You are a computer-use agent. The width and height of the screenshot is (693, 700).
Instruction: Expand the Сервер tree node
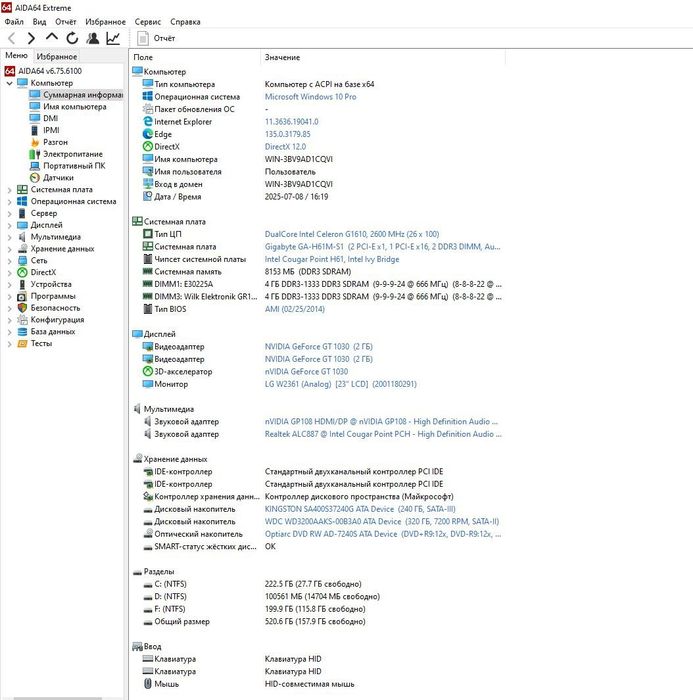pos(9,213)
